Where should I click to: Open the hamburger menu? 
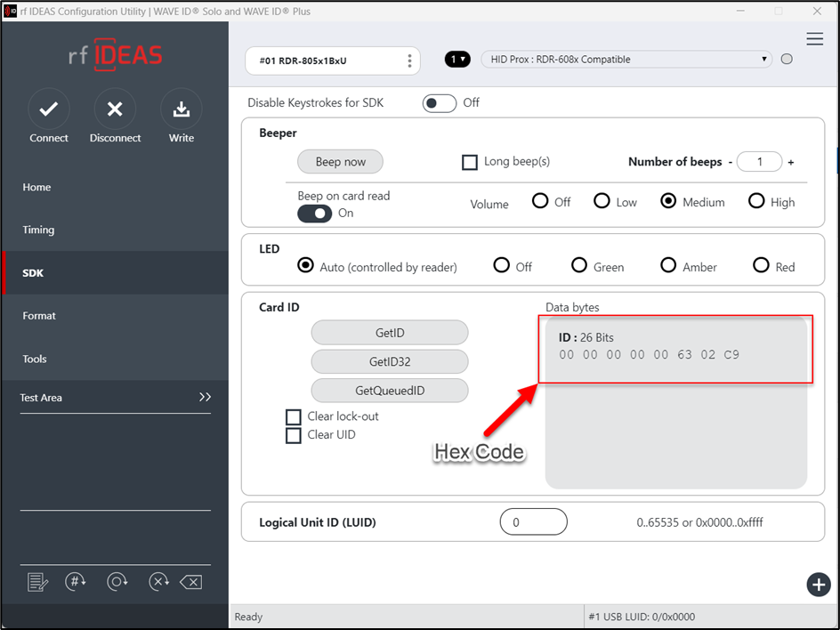pos(814,38)
